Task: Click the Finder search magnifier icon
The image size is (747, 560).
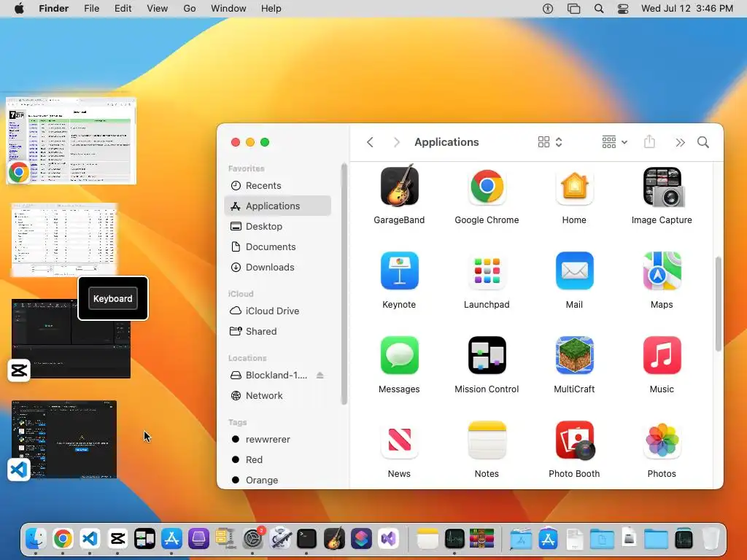Action: (703, 142)
